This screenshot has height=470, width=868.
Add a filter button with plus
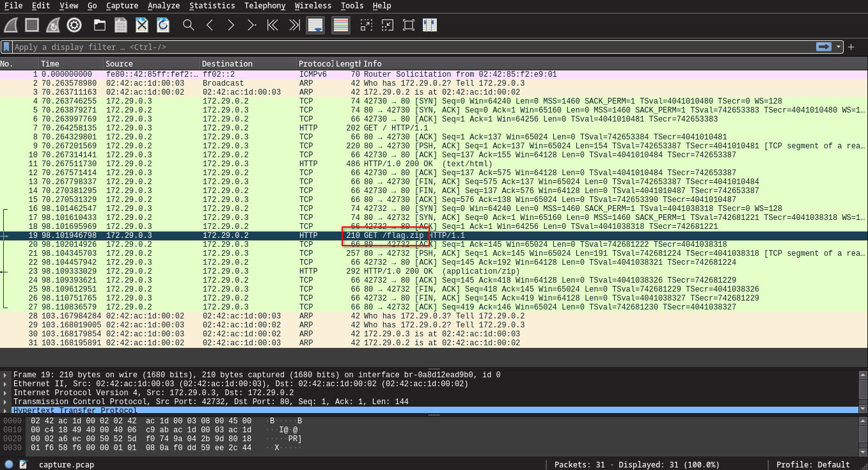(851, 47)
